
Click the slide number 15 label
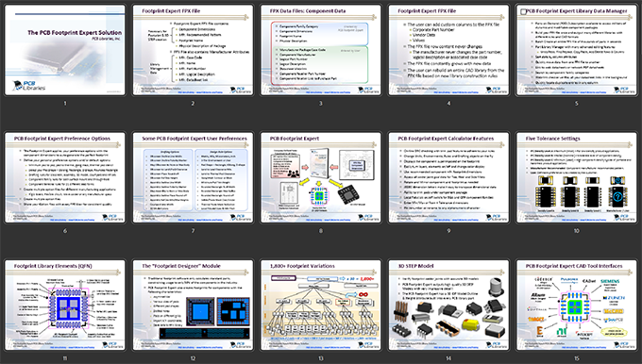577,358
